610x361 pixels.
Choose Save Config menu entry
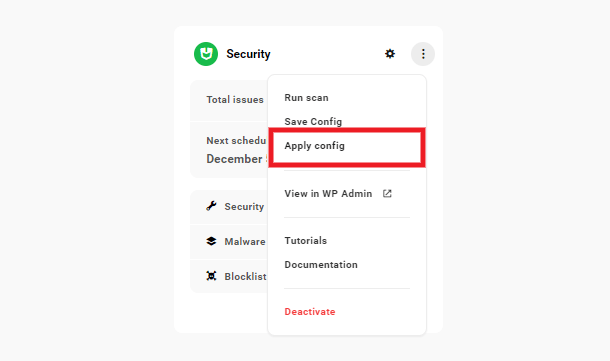[x=313, y=122]
